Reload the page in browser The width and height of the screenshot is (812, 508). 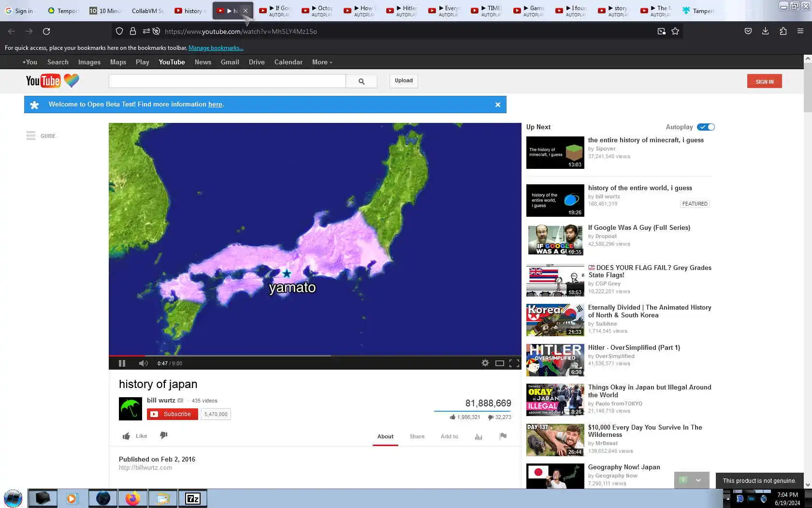pyautogui.click(x=46, y=31)
